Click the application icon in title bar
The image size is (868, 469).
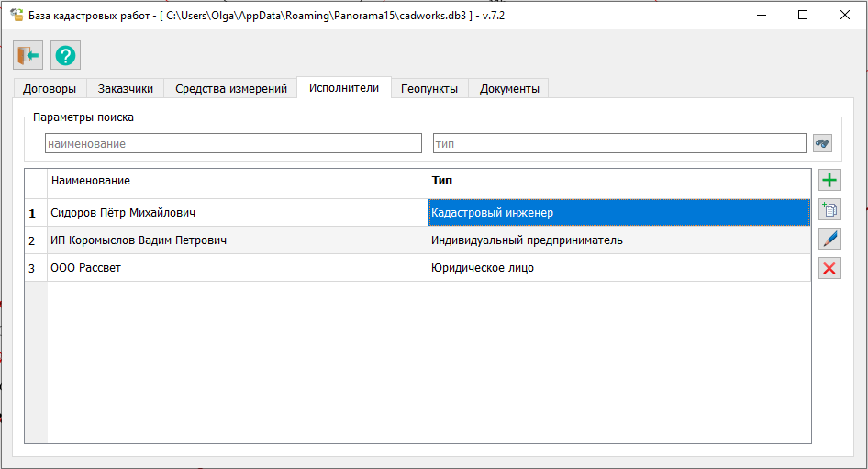pos(16,15)
